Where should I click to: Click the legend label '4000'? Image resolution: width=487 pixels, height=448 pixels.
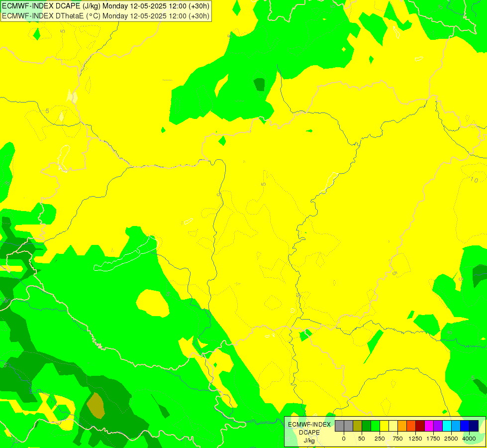[469, 439]
